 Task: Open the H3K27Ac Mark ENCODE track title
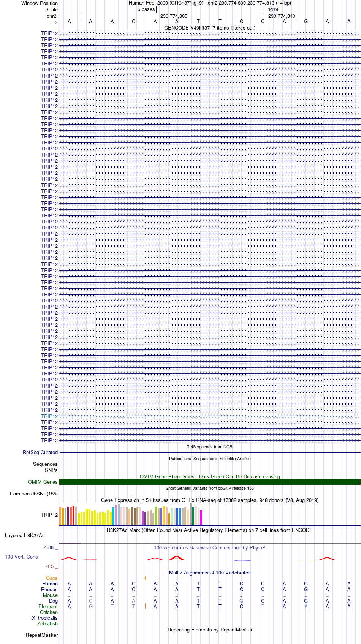[x=210, y=530]
